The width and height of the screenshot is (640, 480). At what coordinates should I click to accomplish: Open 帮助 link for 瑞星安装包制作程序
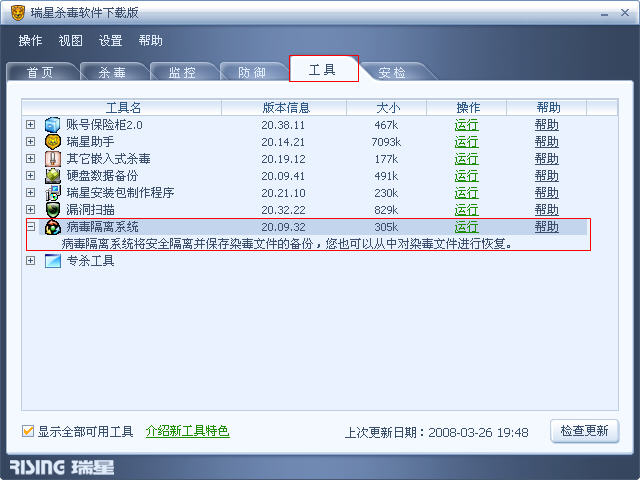click(x=547, y=193)
